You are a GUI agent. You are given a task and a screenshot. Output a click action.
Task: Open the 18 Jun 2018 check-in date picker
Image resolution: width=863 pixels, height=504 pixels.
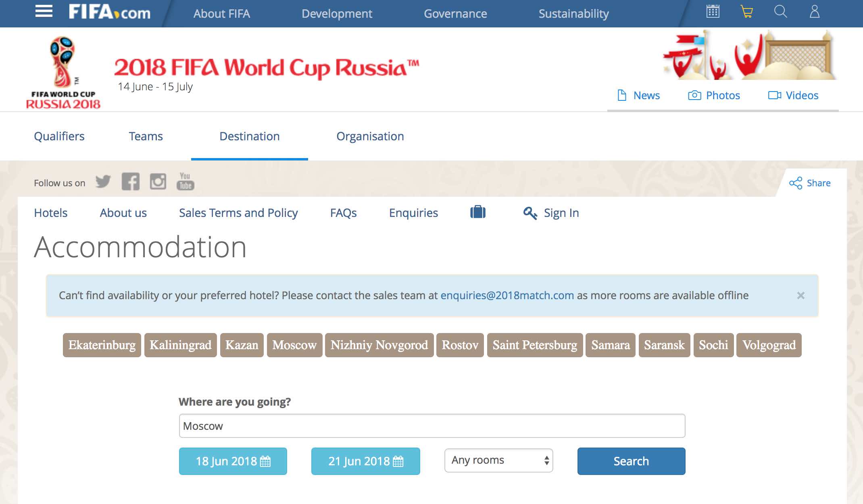(233, 461)
